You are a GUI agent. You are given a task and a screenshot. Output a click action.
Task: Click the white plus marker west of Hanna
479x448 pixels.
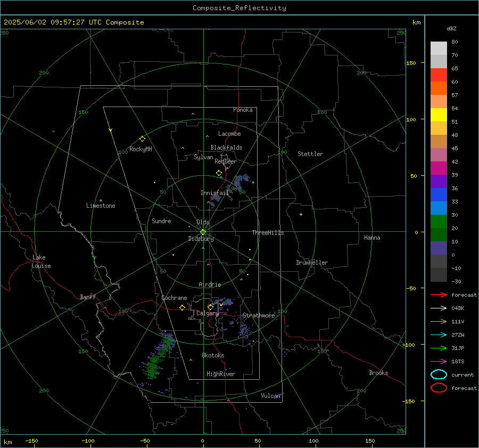(x=301, y=214)
